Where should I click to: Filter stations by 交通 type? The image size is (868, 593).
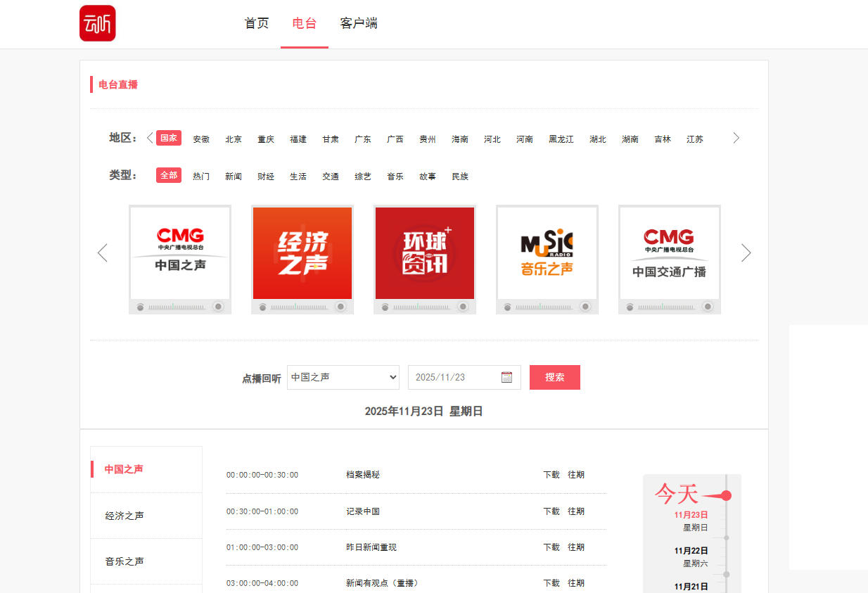click(x=331, y=177)
